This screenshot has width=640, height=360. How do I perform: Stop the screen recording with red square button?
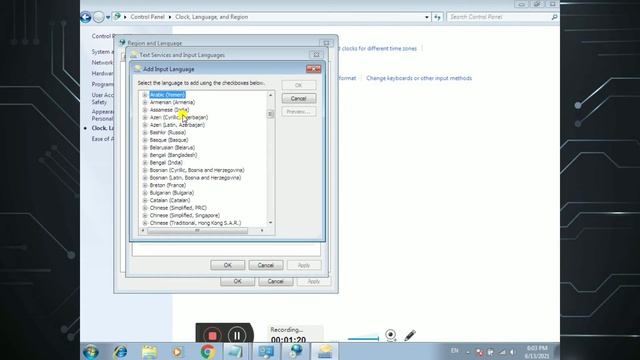point(212,336)
